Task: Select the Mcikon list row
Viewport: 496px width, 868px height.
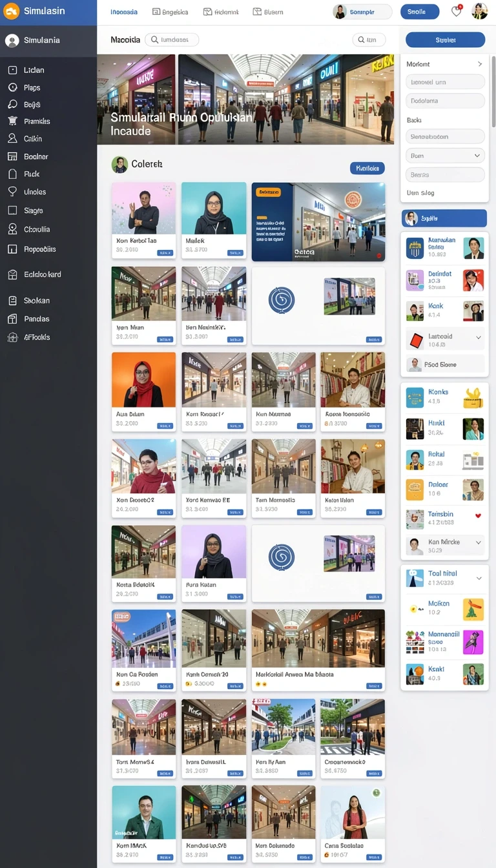Action: [445, 608]
